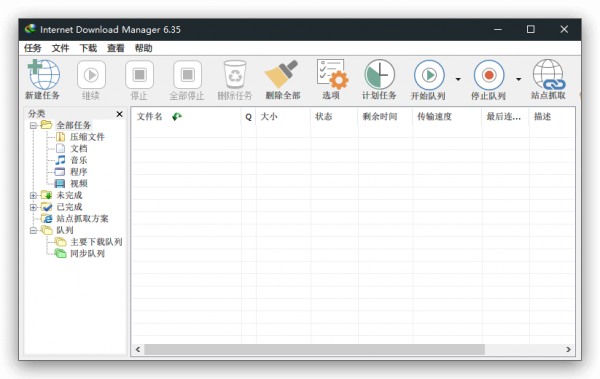The width and height of the screenshot is (600, 379).
Task: Sort by 状态 column header
Action: 334,116
